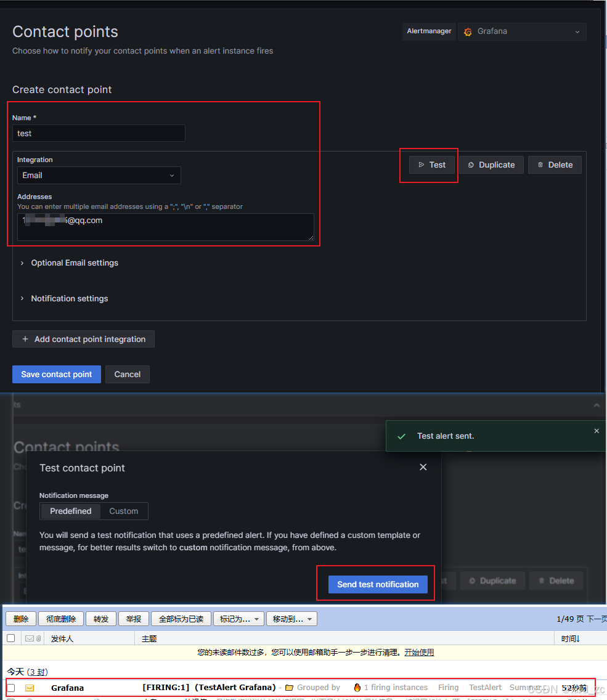
Task: Close the Test contact point dialog
Action: pyautogui.click(x=423, y=467)
